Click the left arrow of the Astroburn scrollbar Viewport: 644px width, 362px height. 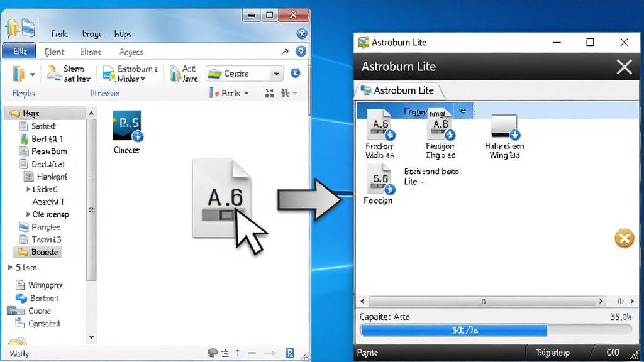coord(362,301)
